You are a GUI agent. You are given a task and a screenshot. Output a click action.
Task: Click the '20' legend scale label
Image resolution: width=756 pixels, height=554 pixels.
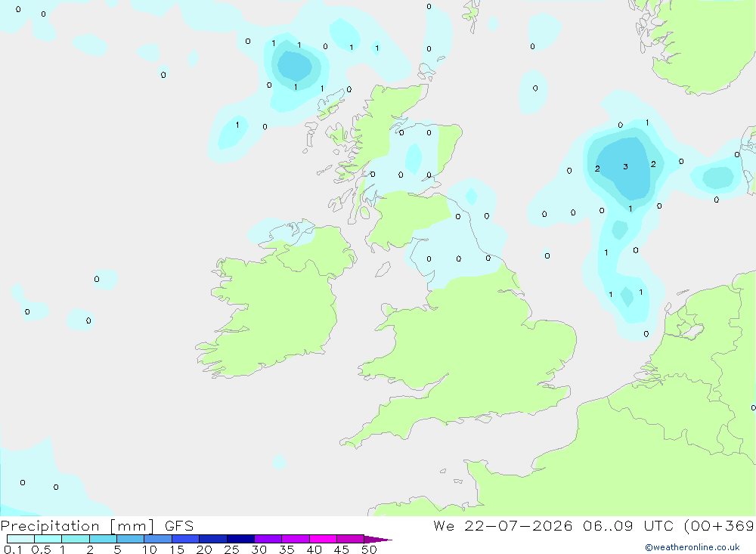(x=204, y=549)
